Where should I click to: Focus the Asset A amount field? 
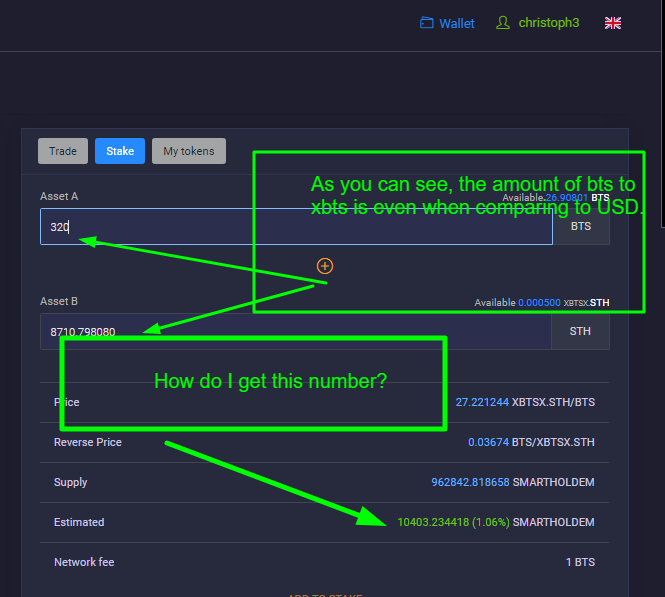coord(296,226)
